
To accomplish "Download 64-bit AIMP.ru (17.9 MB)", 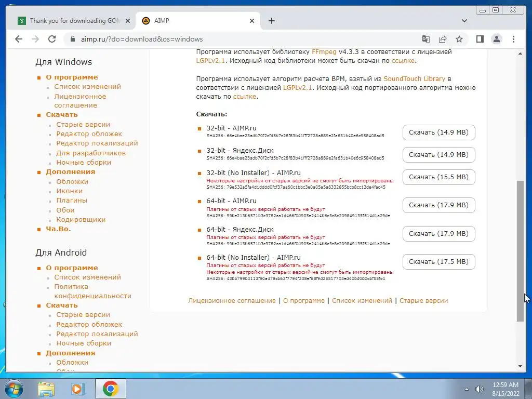I will (x=438, y=205).
